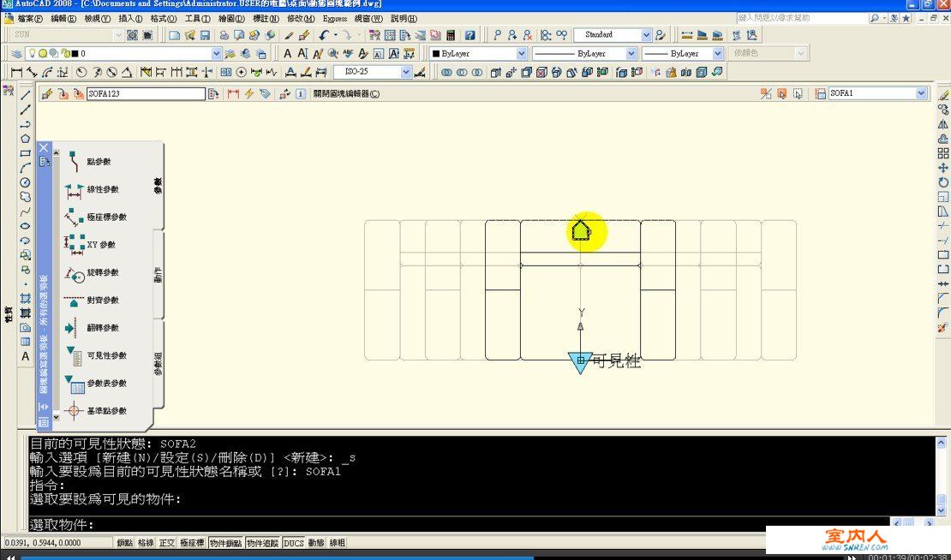Screen dimensions: 951x560
Task: Open the layer list dropdown showing 0
Action: click(217, 53)
